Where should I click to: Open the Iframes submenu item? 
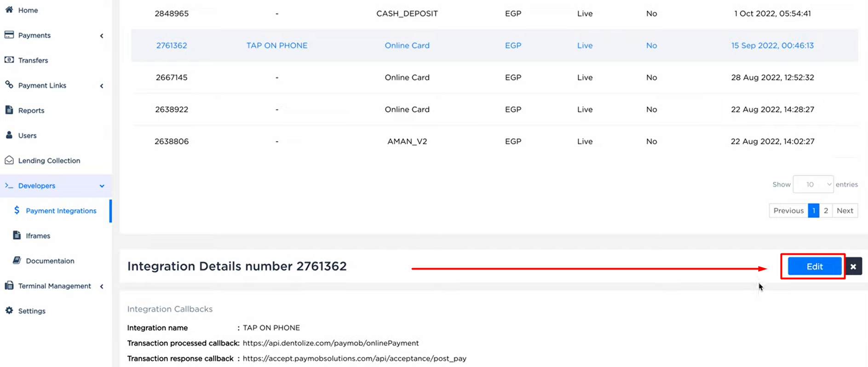pos(38,235)
